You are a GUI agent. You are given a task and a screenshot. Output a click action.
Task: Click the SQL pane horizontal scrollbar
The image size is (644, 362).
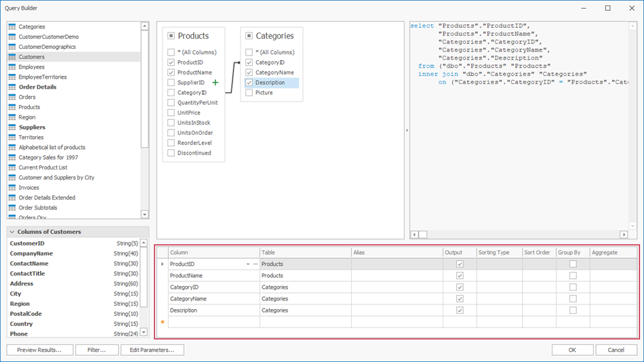coord(522,235)
